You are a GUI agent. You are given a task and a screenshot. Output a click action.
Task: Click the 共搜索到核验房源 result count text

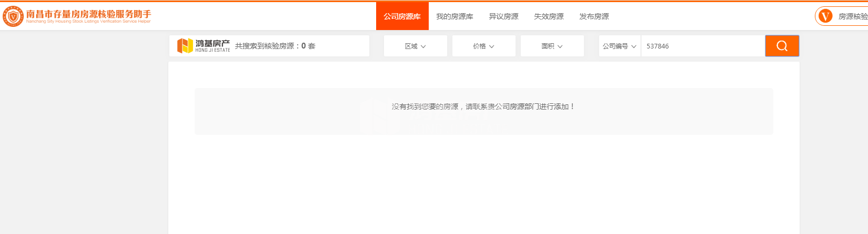(x=275, y=46)
